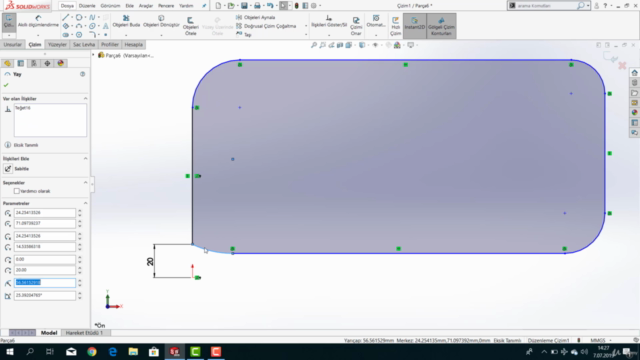640x360 pixels.
Task: Open the FeatureManager design tree tab icon
Action: click(7, 63)
